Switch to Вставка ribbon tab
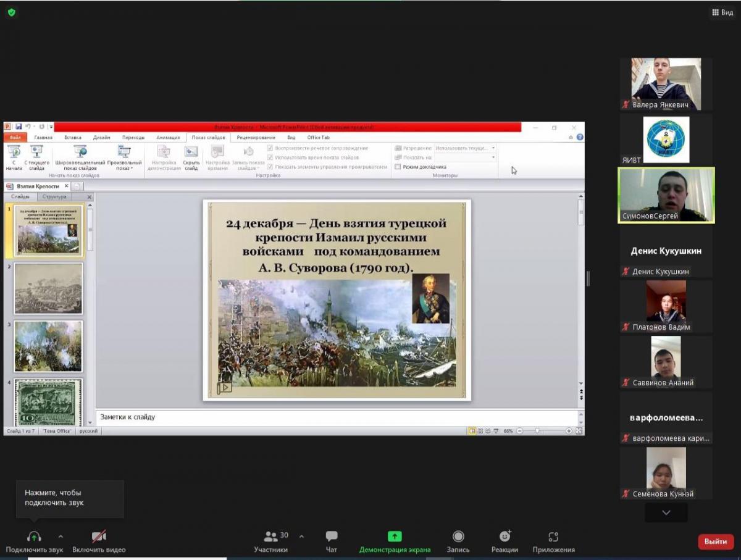This screenshot has height=560, width=741. tap(73, 138)
